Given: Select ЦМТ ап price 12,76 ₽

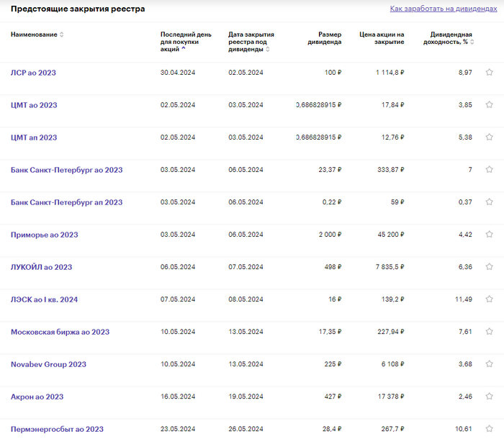Looking at the screenshot, I should click(393, 137).
